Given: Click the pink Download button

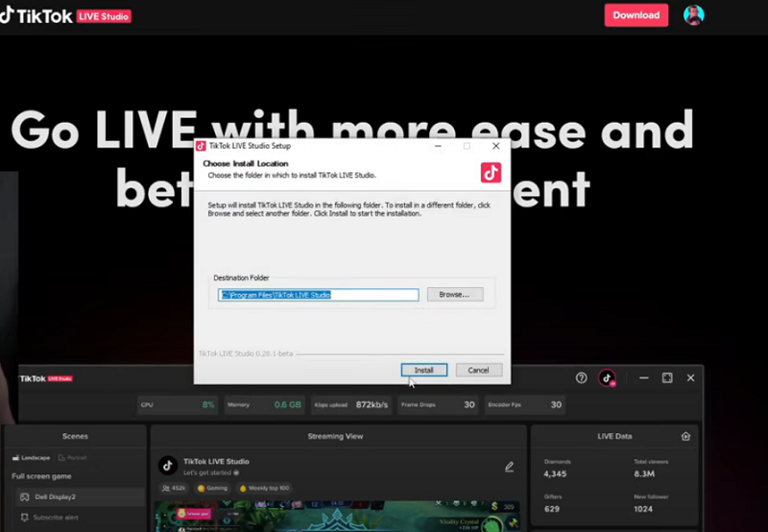Looking at the screenshot, I should tap(636, 15).
